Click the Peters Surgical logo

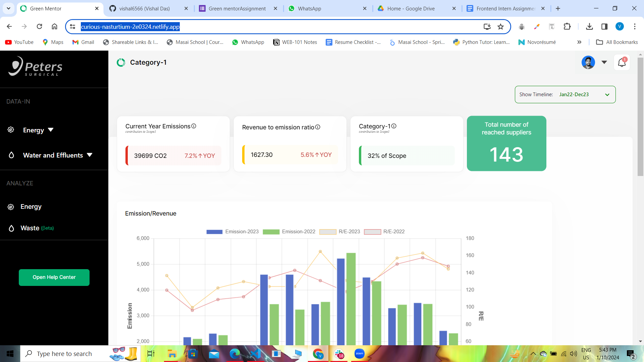tap(36, 66)
